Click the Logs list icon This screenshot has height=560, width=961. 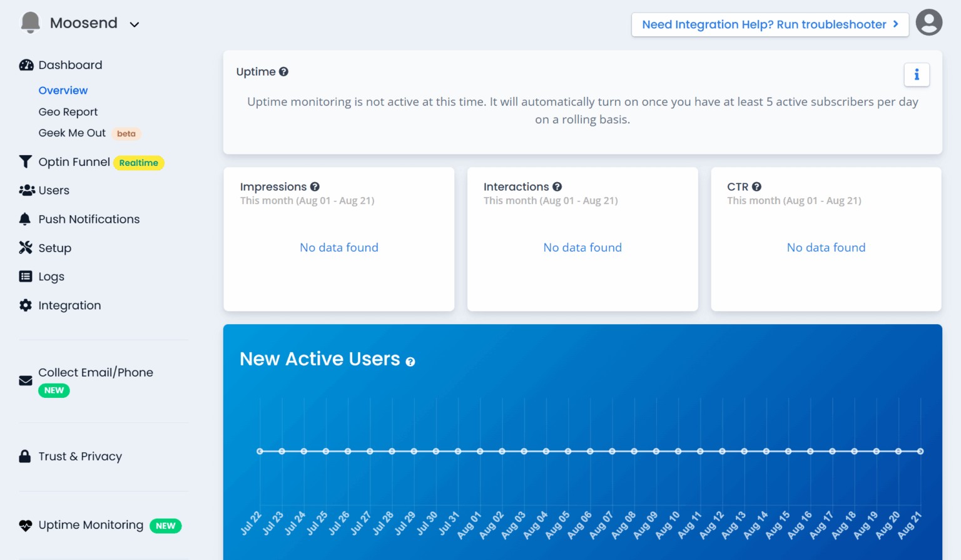pyautogui.click(x=26, y=277)
